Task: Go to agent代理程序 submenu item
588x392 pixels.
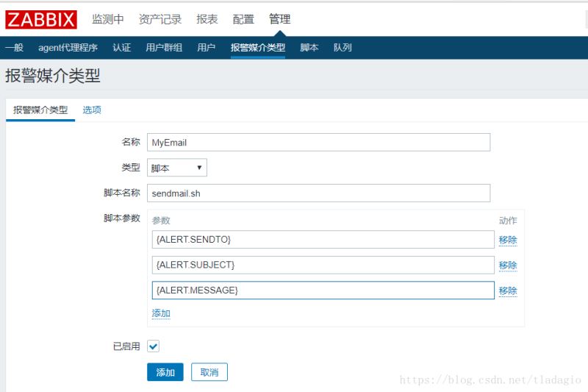Action: click(x=68, y=48)
